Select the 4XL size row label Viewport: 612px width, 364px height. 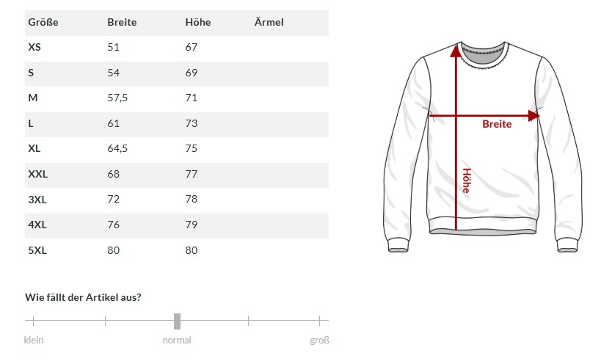37,225
